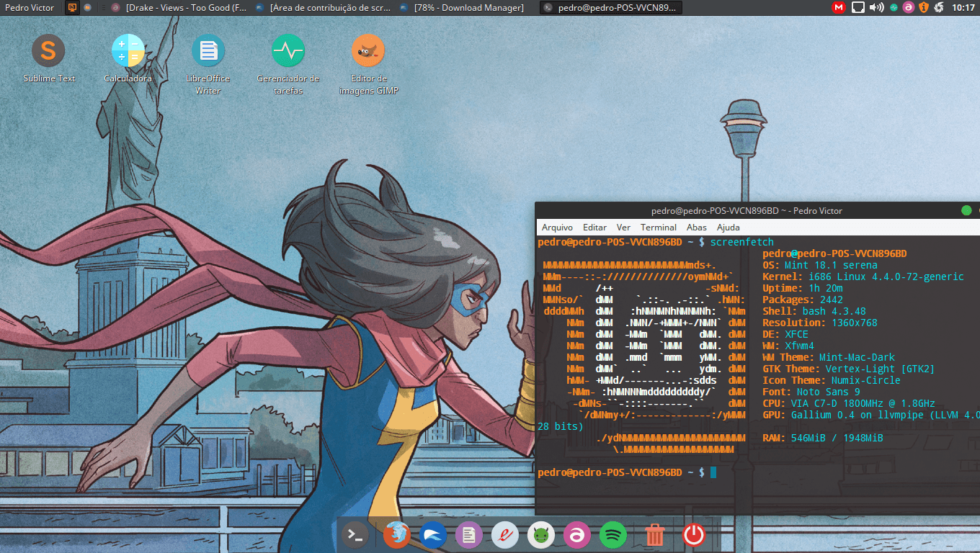
Task: Open the orange Update Manager shield icon
Action: click(x=925, y=7)
